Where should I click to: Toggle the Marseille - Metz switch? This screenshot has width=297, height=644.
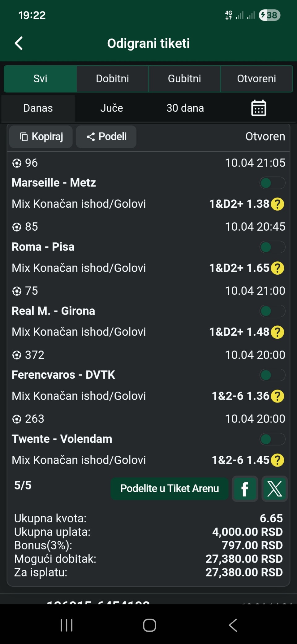point(272,183)
